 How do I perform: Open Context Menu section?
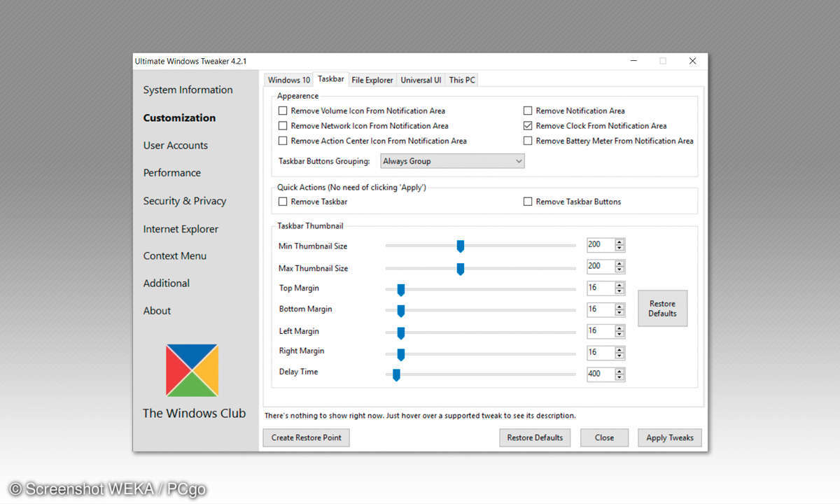coord(175,256)
